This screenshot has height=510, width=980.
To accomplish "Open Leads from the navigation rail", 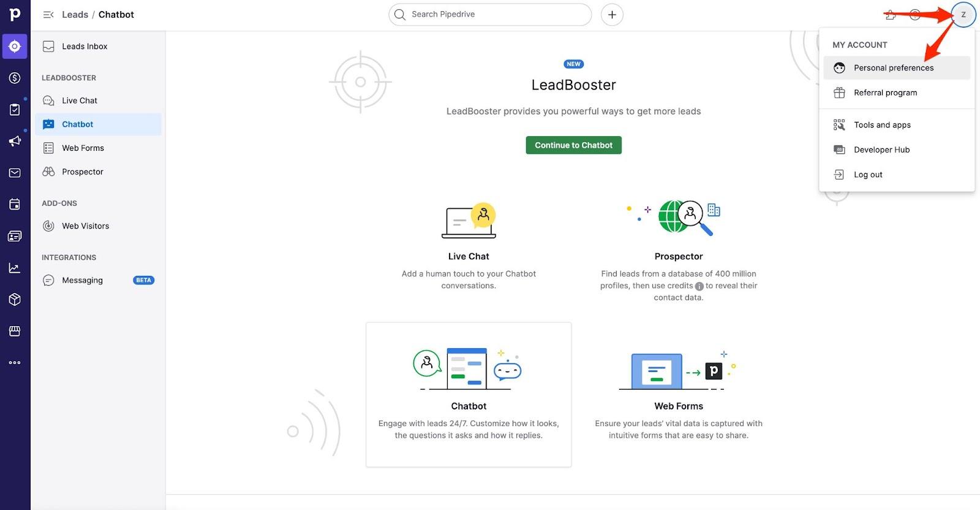I will click(15, 46).
